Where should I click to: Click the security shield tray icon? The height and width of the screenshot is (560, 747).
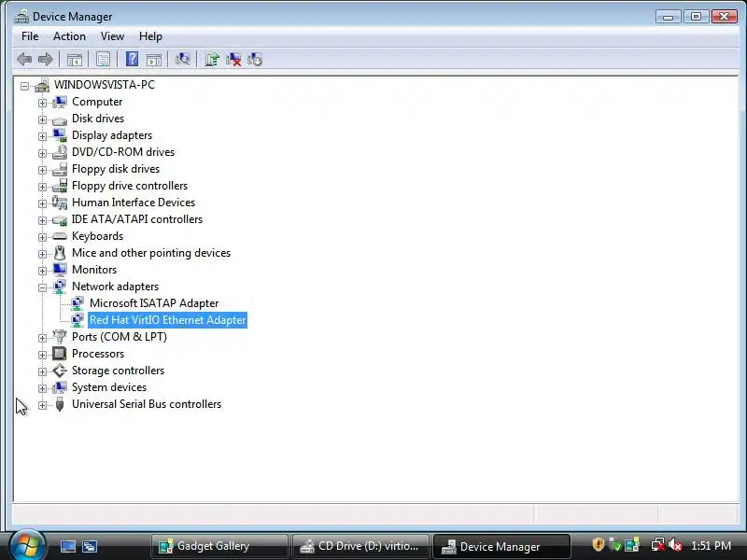598,545
